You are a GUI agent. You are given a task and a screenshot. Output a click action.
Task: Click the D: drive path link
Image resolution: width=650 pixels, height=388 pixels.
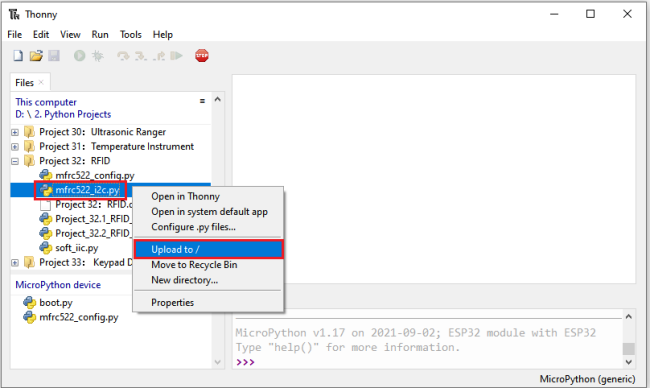coord(19,114)
